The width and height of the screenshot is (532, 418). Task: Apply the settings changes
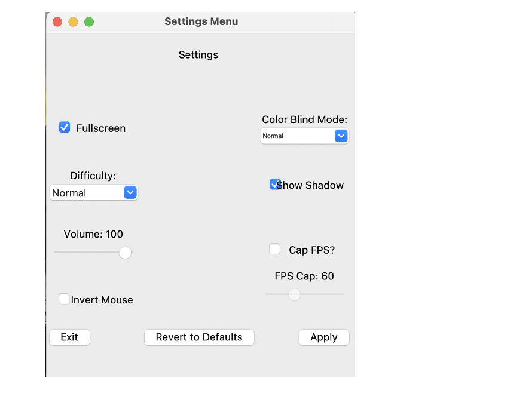pos(324,337)
